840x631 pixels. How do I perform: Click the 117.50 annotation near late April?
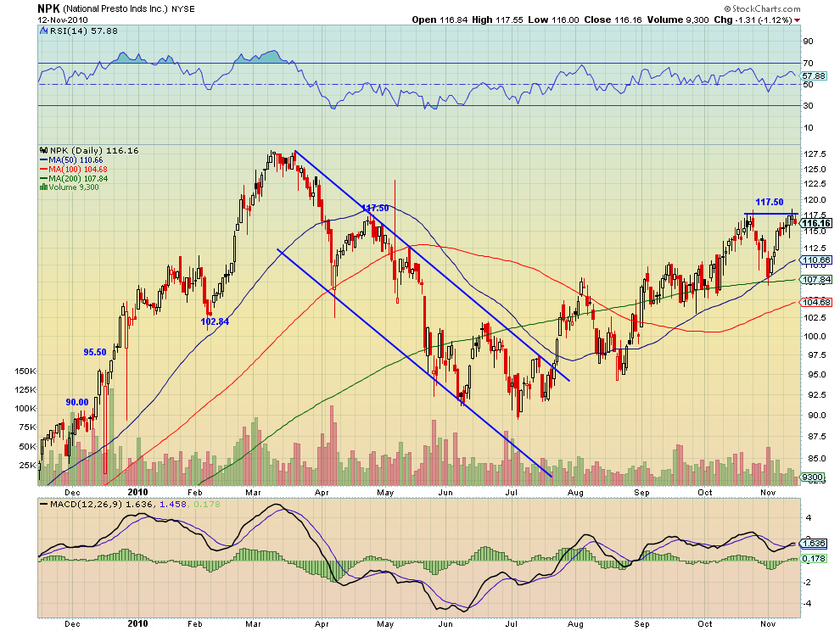pyautogui.click(x=375, y=208)
